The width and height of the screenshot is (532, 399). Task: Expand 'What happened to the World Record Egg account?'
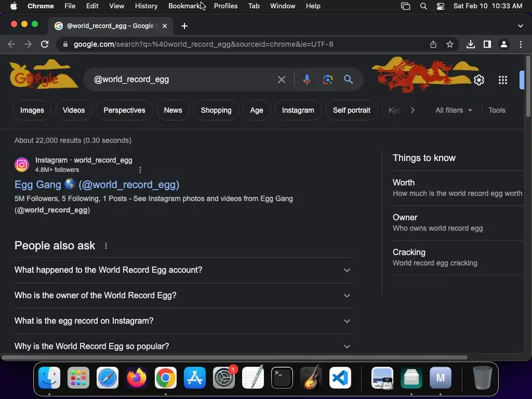[183, 270]
